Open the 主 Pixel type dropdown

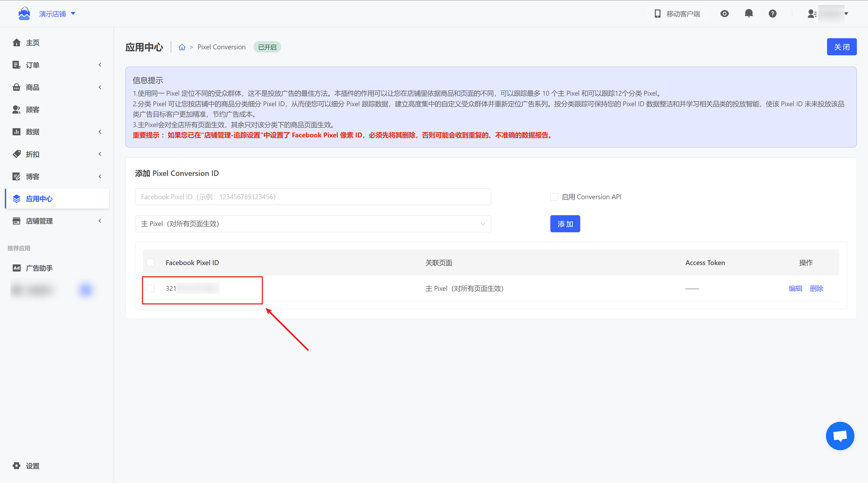[313, 224]
